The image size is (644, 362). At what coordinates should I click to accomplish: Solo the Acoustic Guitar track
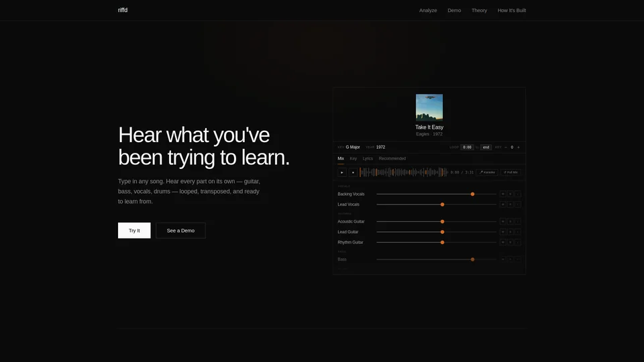click(x=511, y=222)
